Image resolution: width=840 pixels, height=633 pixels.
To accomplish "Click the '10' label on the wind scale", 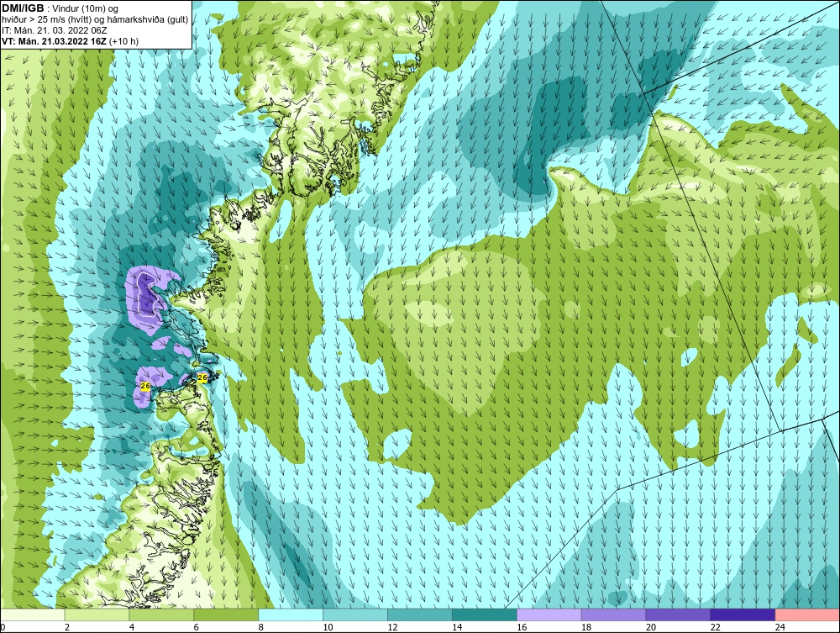I will (328, 627).
